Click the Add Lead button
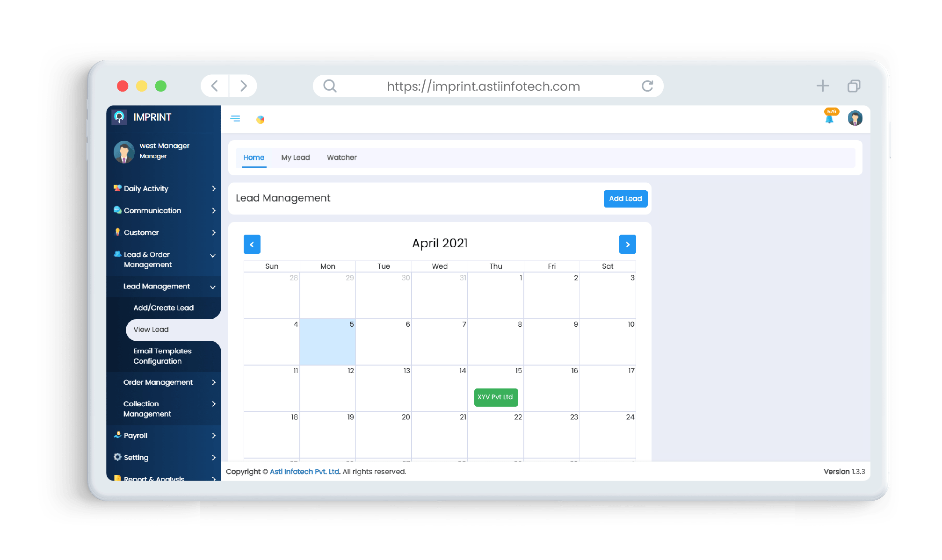 coord(625,199)
